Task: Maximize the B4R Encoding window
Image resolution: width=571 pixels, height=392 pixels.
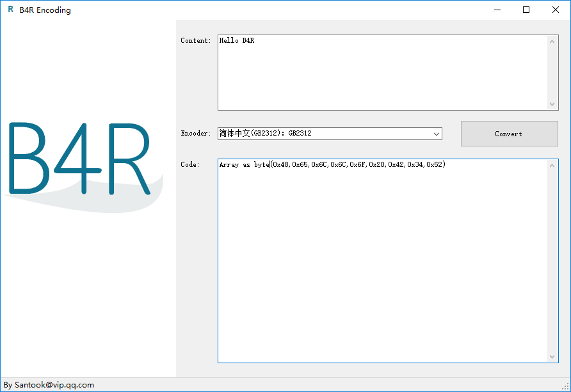Action: (526, 10)
